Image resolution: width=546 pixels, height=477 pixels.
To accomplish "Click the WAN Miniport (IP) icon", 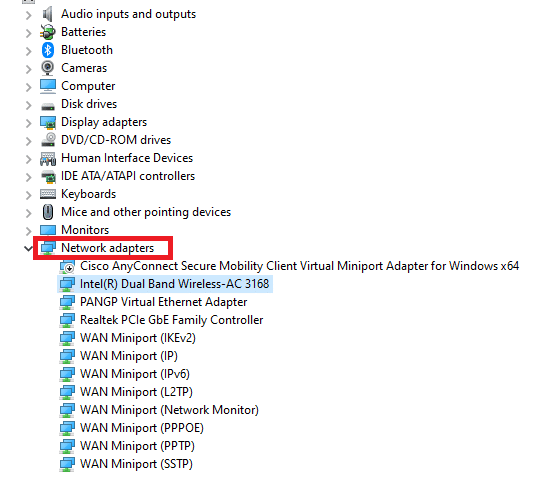I will [67, 356].
